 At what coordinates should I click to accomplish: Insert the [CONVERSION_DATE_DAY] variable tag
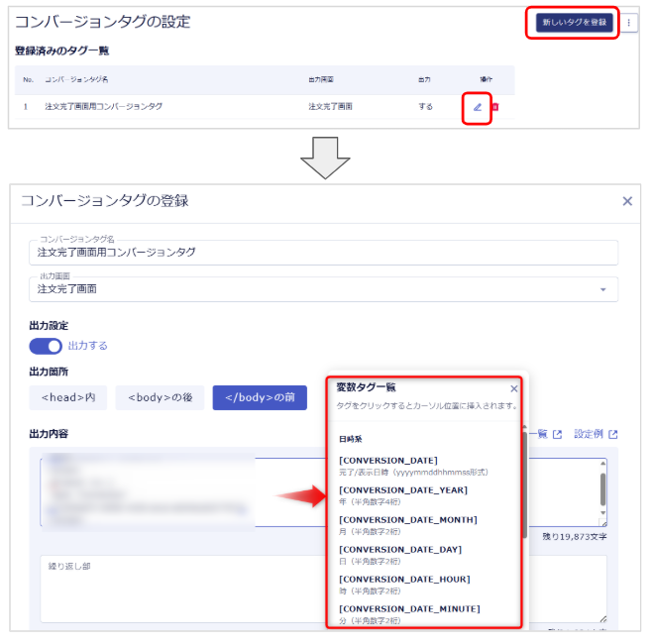pyautogui.click(x=400, y=550)
